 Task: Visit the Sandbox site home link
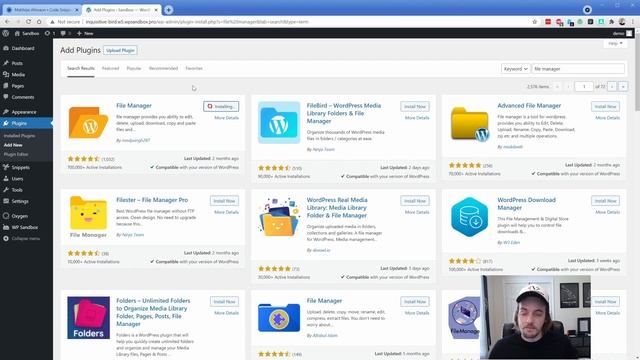(27, 33)
